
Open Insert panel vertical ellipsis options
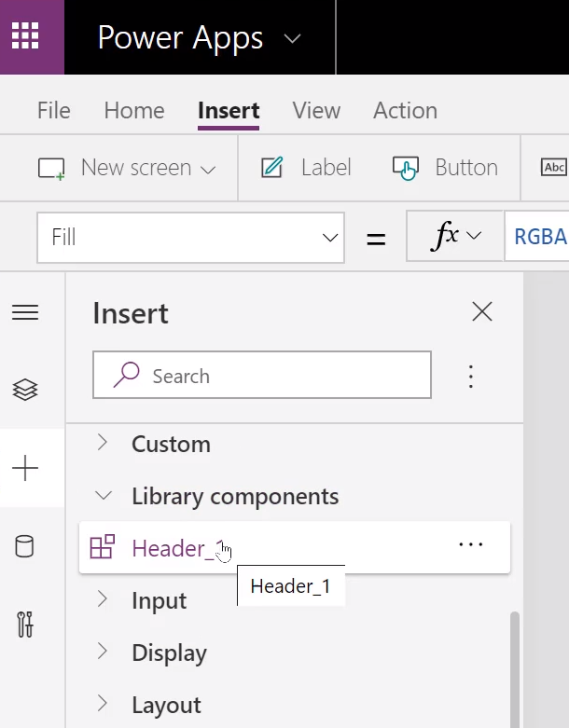click(x=471, y=376)
